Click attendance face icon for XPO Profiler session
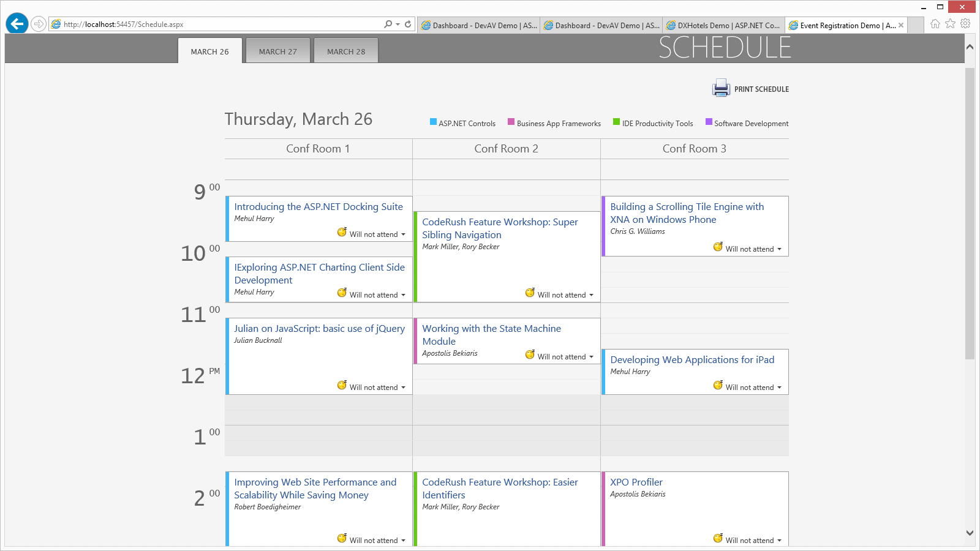The height and width of the screenshot is (551, 980). tap(718, 538)
